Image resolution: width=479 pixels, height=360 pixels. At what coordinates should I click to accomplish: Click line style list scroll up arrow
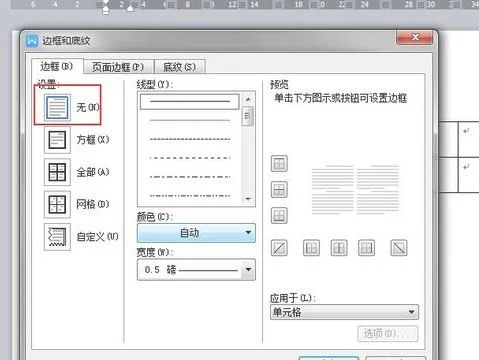[x=248, y=99]
